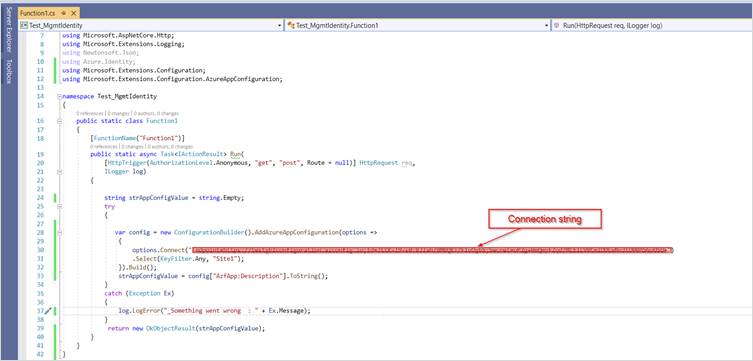
Task: Click the project icon beside Test_MgmtIdentity dropdown
Action: pos(24,25)
